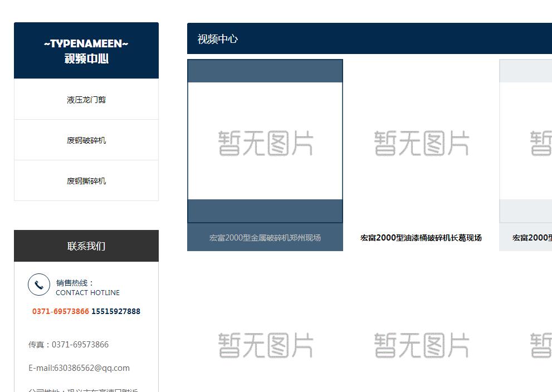Click the fax line 传真：0371-69573866
This screenshot has width=552, height=392.
pyautogui.click(x=69, y=345)
